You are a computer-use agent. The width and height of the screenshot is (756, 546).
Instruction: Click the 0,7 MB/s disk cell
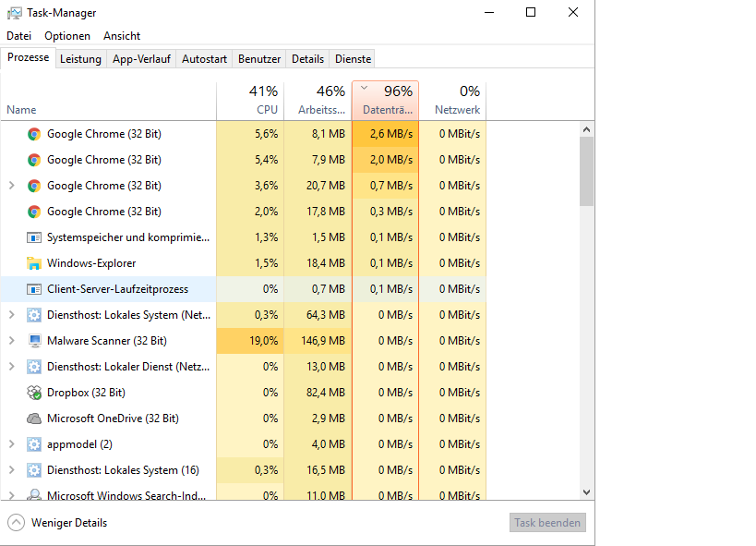click(x=385, y=186)
